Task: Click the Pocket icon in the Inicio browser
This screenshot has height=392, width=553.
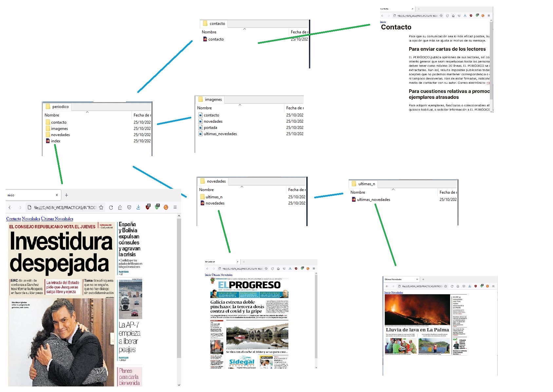Action: [129, 207]
